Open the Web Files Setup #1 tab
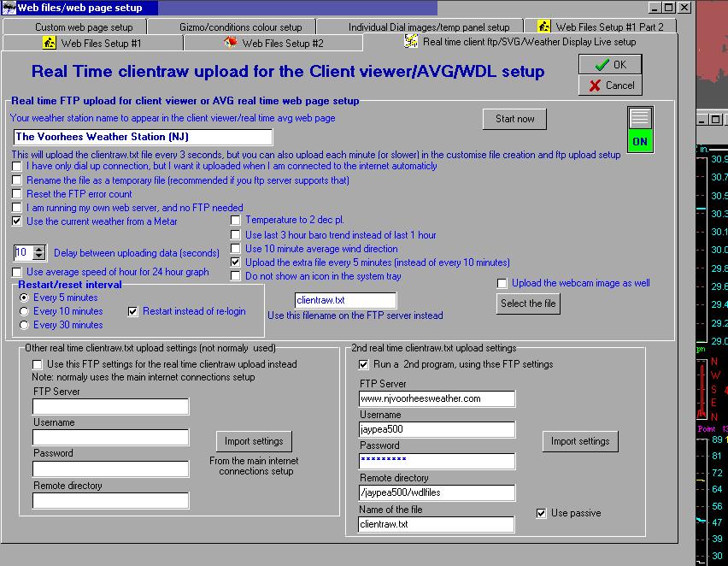Viewport: 728px width, 566px height. (x=93, y=44)
